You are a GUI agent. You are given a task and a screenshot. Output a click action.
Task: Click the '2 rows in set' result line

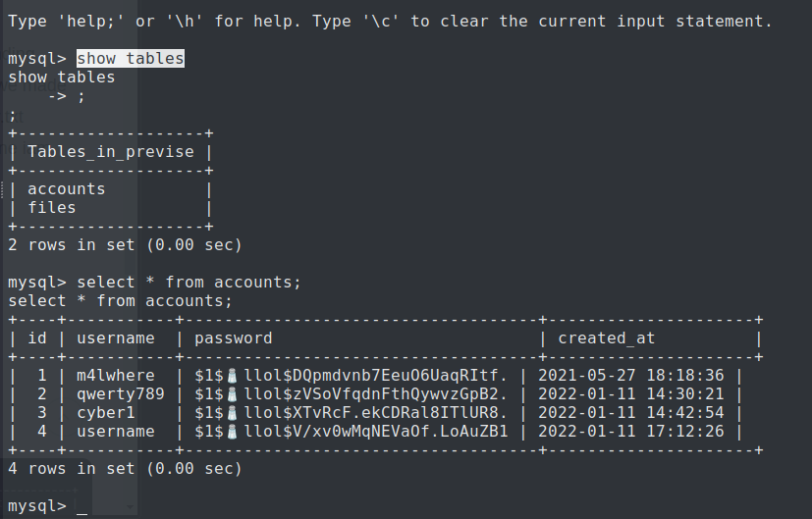(x=125, y=245)
